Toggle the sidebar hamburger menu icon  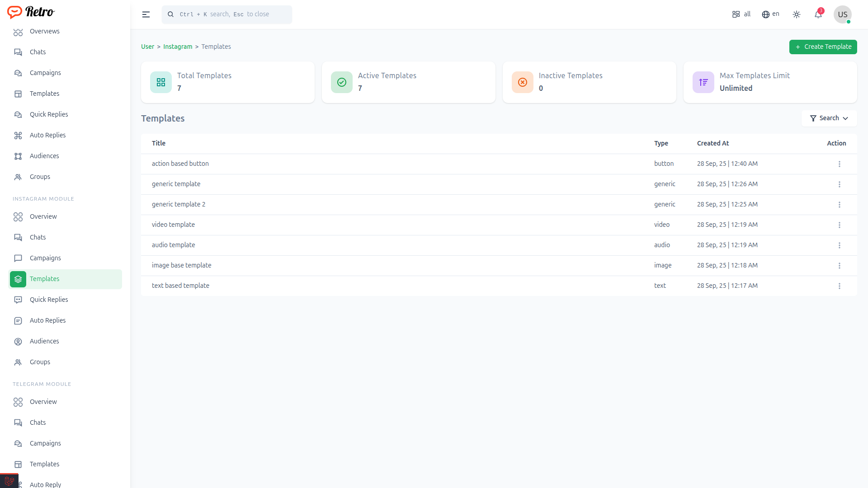coord(146,14)
